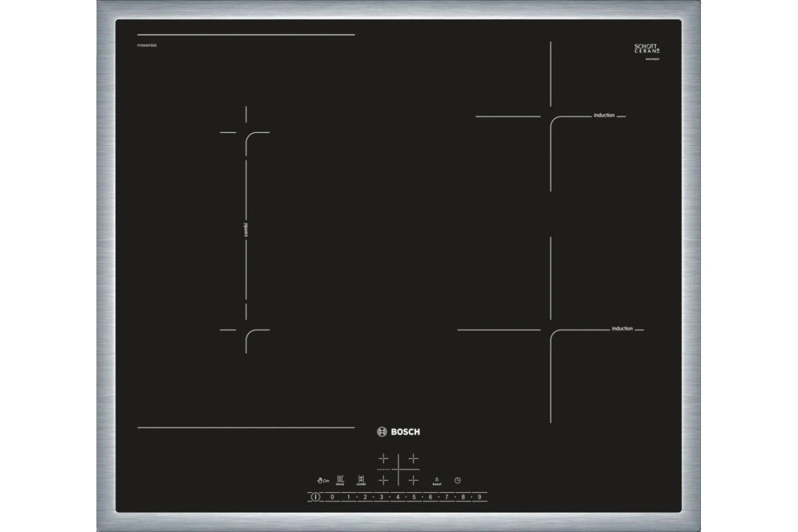This screenshot has height=532, width=798.
Task: Set power level 0 on the slider
Action: coord(332,497)
